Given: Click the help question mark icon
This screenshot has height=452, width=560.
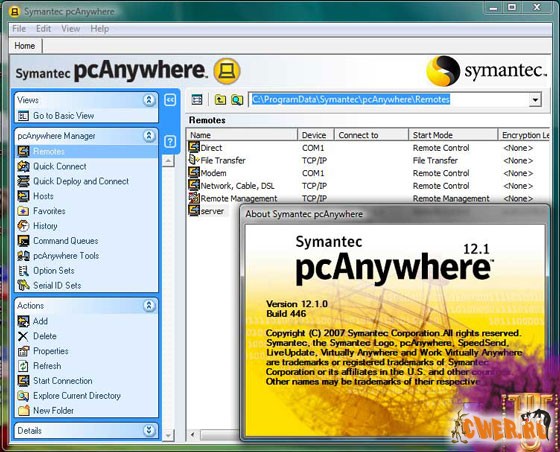Looking at the screenshot, I should click(x=170, y=142).
